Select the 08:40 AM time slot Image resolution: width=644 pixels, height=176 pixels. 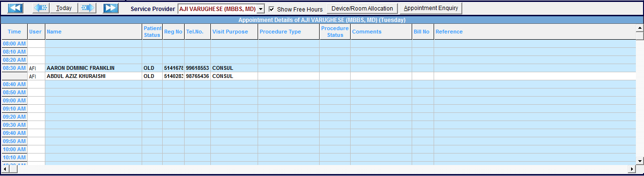pyautogui.click(x=14, y=84)
